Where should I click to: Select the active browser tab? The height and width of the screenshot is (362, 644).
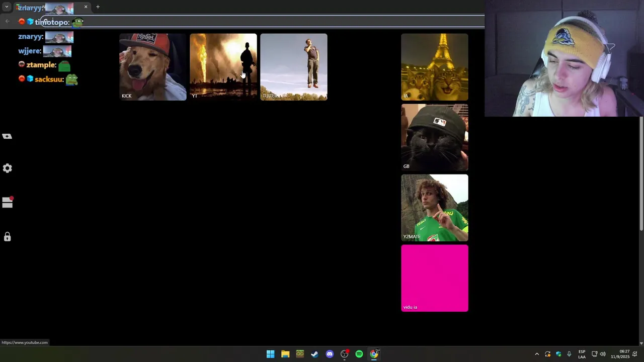click(52, 8)
